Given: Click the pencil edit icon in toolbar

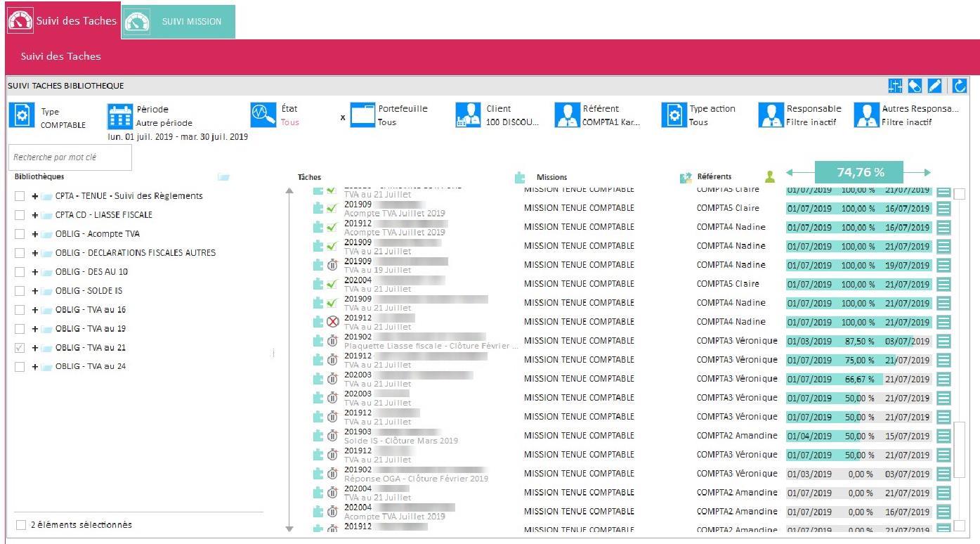Looking at the screenshot, I should 934,86.
